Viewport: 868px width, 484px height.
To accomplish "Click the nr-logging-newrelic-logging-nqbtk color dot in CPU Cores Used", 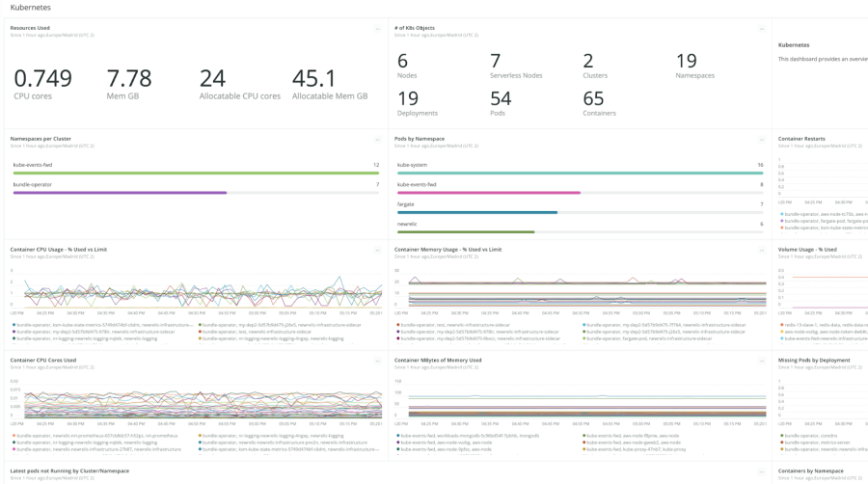I will (x=14, y=443).
